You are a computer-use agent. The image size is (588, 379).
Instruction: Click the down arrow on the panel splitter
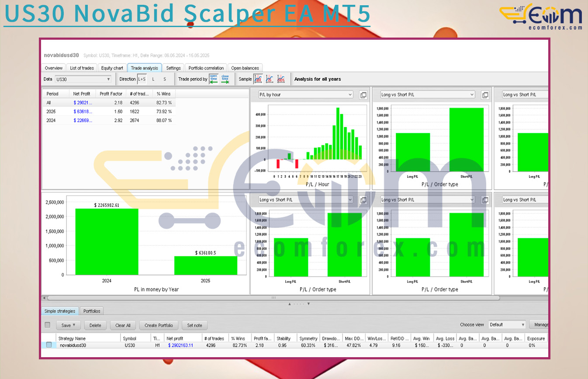pyautogui.click(x=308, y=304)
